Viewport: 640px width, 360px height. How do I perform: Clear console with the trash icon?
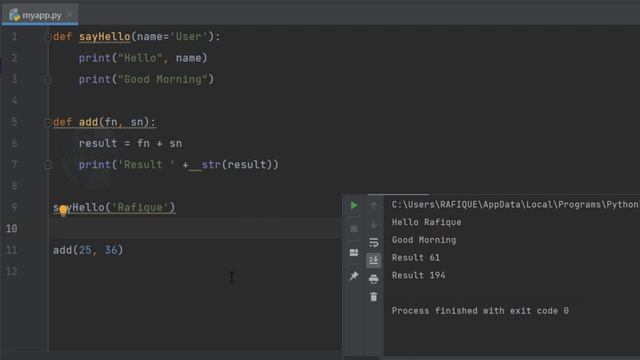373,297
